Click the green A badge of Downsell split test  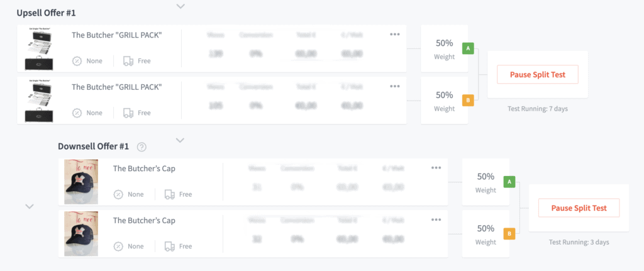[x=509, y=182]
